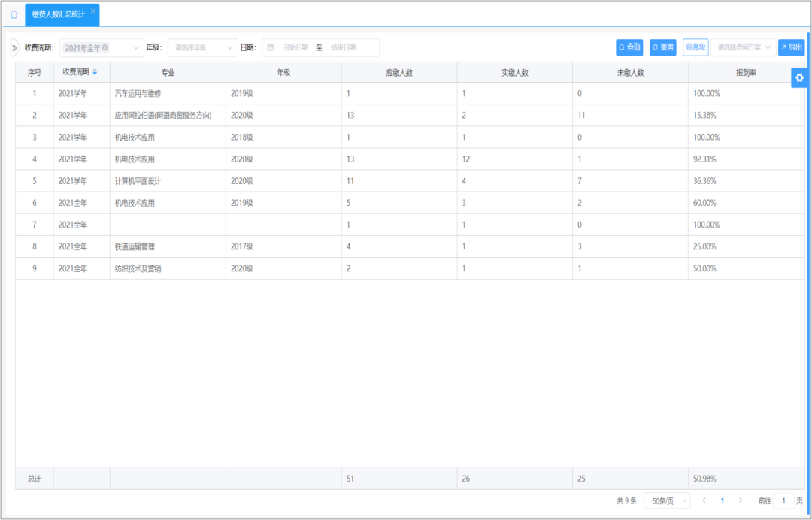Open the 50条/页 page size dropdown
This screenshot has height=520, width=812.
pyautogui.click(x=665, y=500)
